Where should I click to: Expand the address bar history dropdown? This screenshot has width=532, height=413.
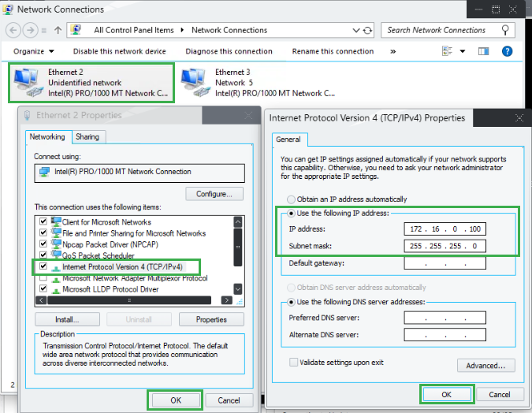point(355,31)
